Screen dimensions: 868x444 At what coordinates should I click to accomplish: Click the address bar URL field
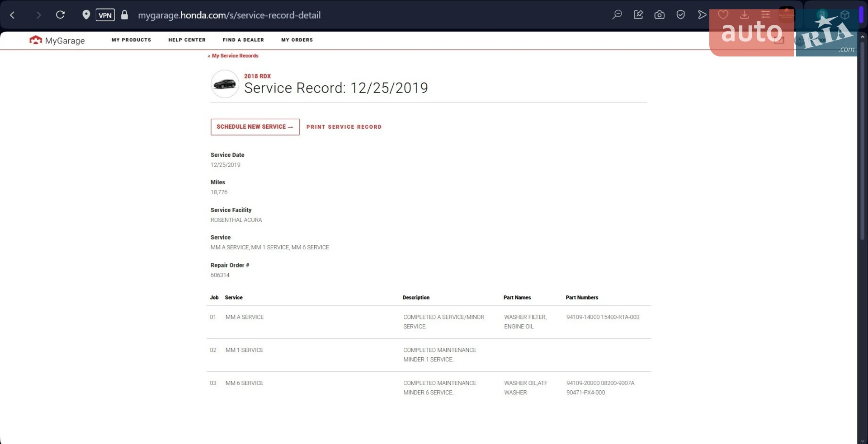[229, 15]
